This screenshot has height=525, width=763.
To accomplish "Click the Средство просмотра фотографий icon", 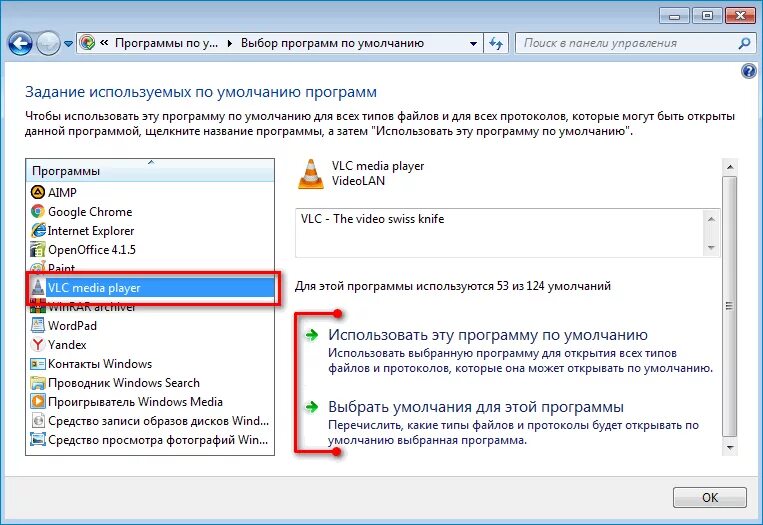I will coord(37,439).
